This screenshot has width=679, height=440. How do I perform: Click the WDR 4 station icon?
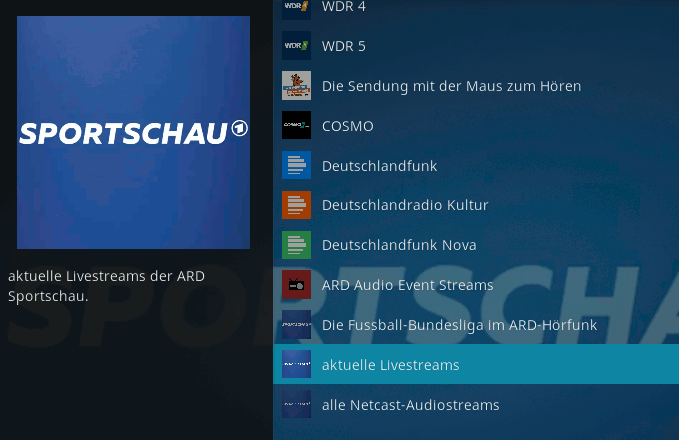tap(296, 9)
